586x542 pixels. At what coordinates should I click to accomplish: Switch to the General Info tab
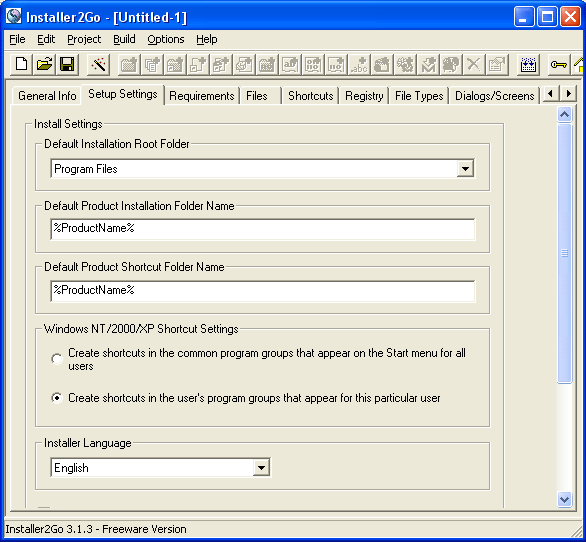pos(47,96)
